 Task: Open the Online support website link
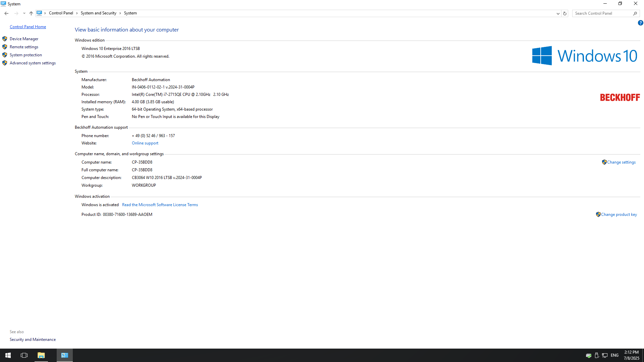(145, 143)
